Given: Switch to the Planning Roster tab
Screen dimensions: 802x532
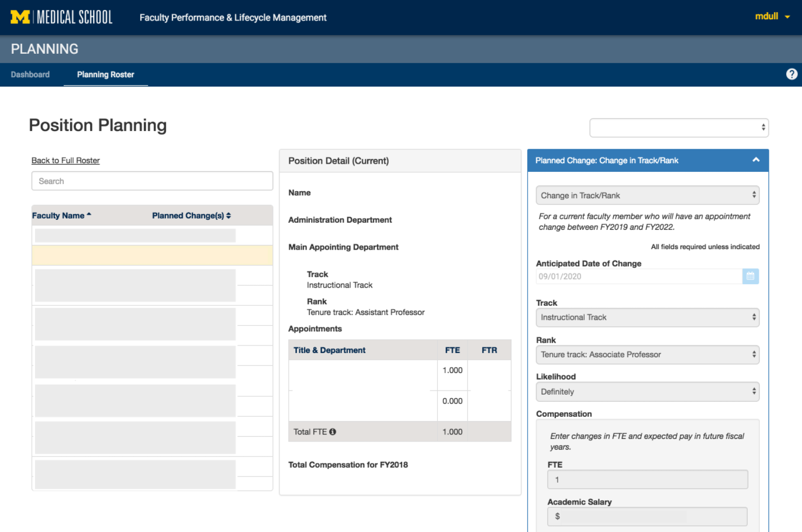Looking at the screenshot, I should (106, 74).
